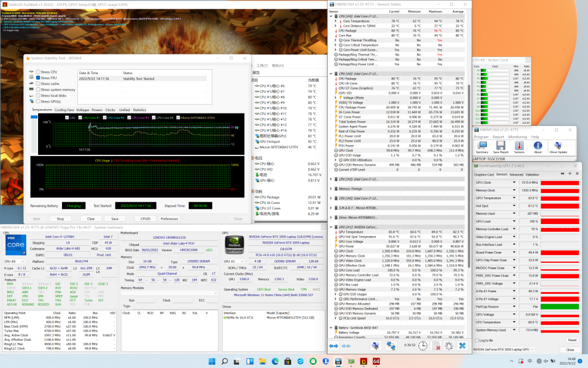Switch to Voltages tab in AIDA64

point(83,110)
